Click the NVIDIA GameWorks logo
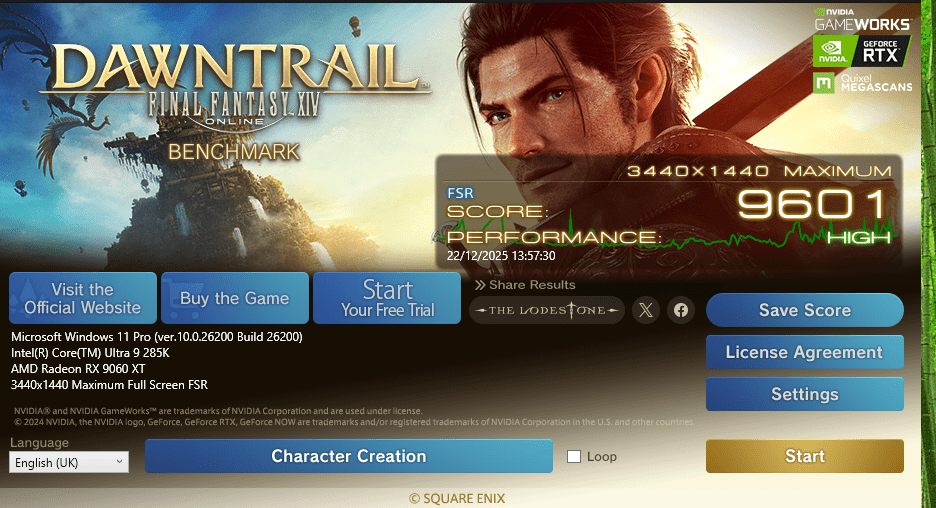The height and width of the screenshot is (508, 936). click(862, 20)
